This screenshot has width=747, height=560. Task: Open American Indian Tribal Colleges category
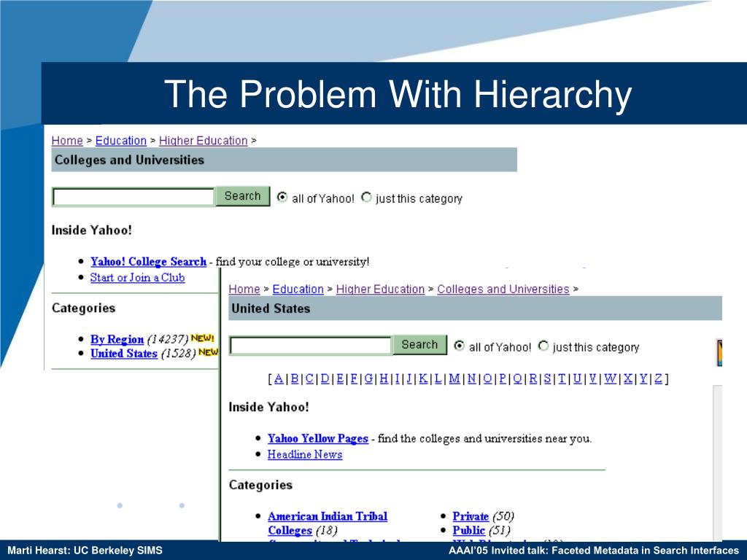coord(328,524)
